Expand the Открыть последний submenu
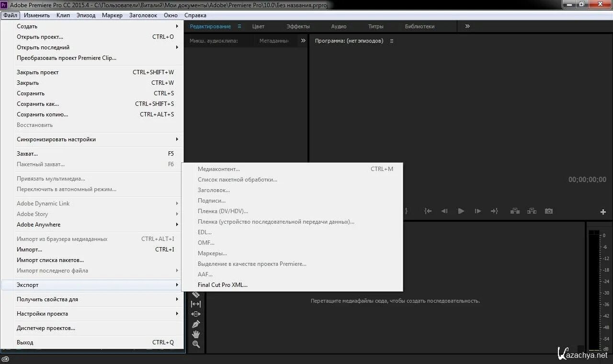The height and width of the screenshot is (364, 613). pos(177,47)
